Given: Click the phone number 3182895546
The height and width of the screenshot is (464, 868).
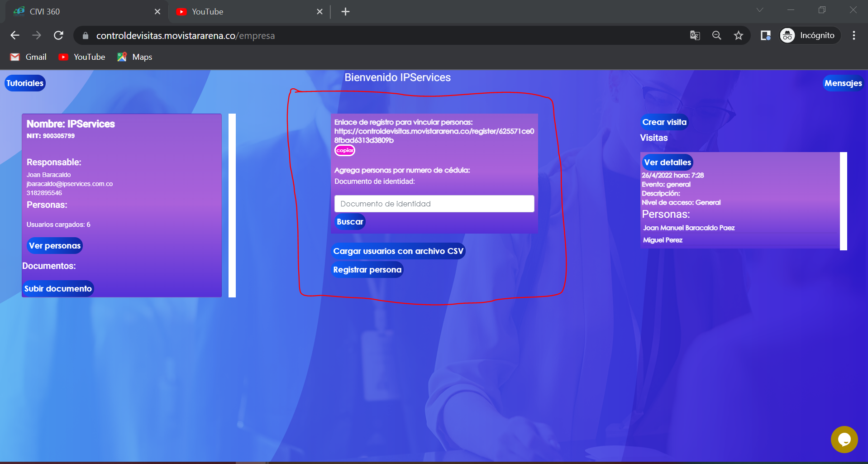Looking at the screenshot, I should click(44, 193).
